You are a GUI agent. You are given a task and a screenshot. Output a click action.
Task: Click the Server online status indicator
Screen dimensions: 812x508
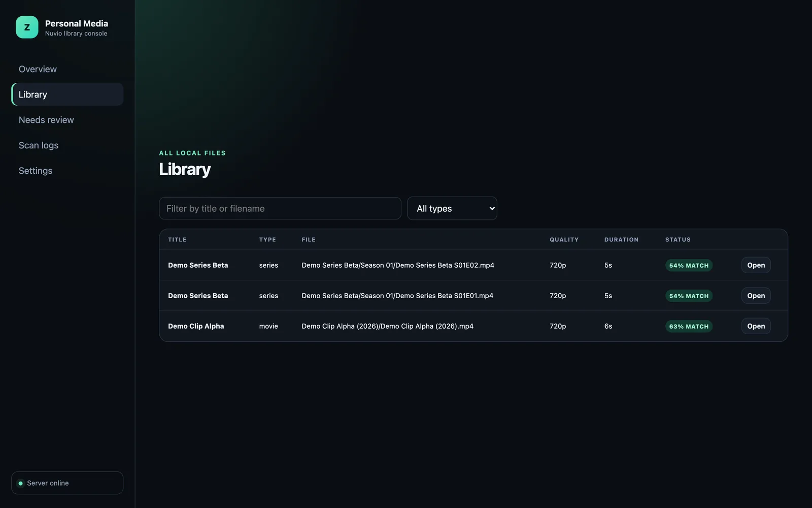(67, 483)
